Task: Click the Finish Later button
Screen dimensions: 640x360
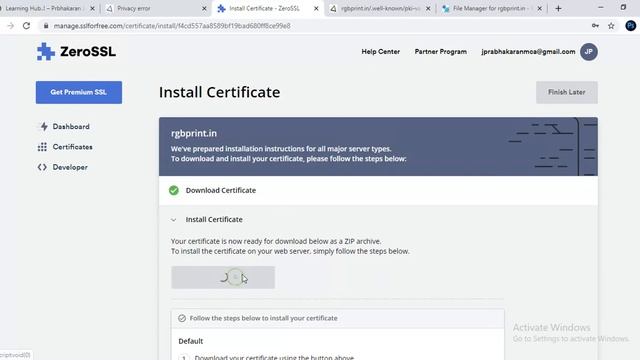Action: click(567, 92)
